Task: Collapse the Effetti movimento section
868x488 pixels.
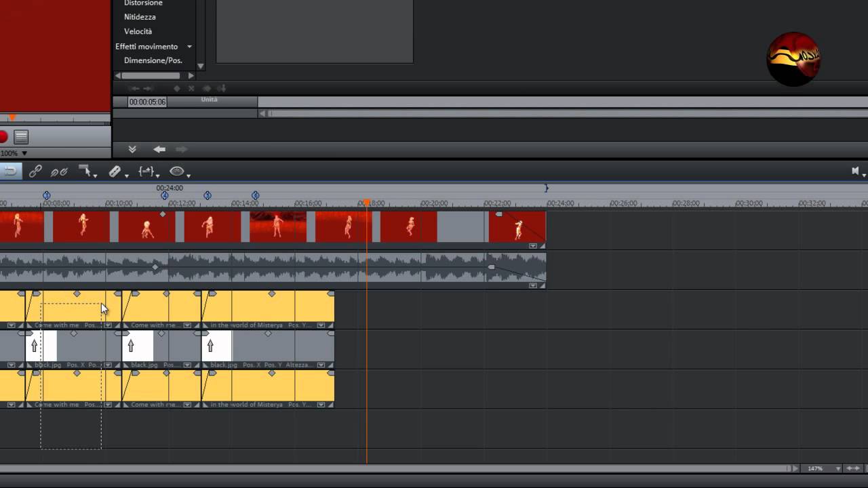Action: coord(189,47)
